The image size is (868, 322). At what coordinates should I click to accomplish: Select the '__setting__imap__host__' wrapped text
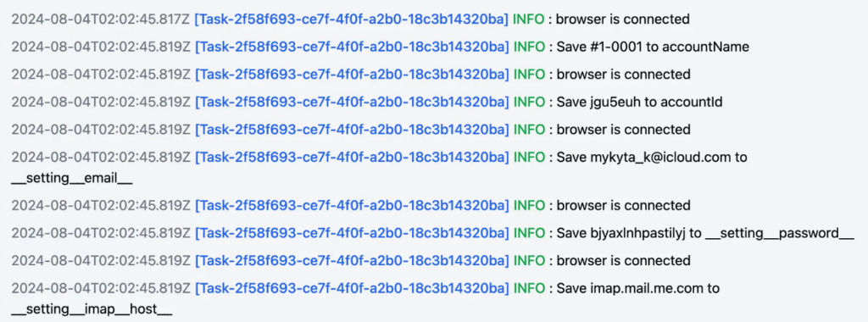(x=92, y=310)
